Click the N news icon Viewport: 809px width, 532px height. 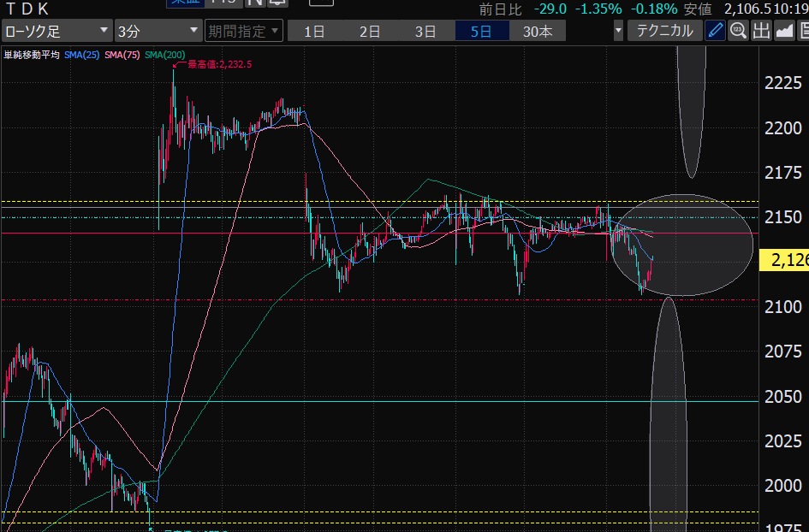255,3
